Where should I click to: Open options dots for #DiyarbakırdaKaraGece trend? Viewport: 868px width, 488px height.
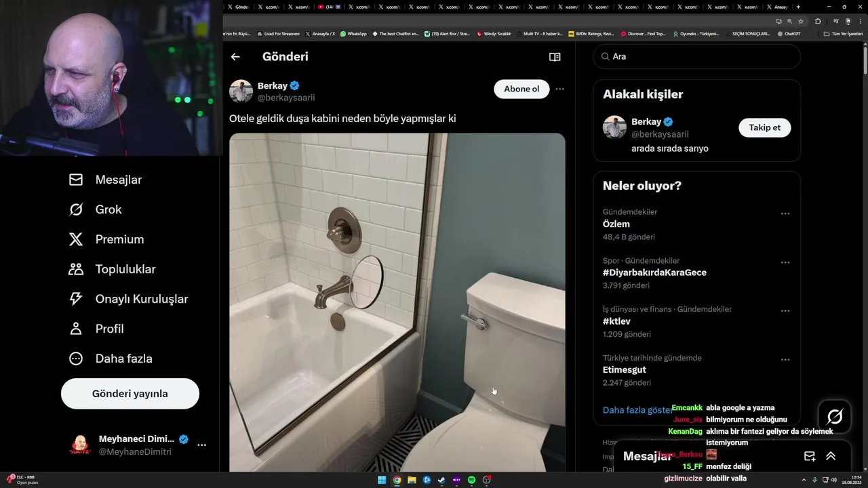point(785,262)
